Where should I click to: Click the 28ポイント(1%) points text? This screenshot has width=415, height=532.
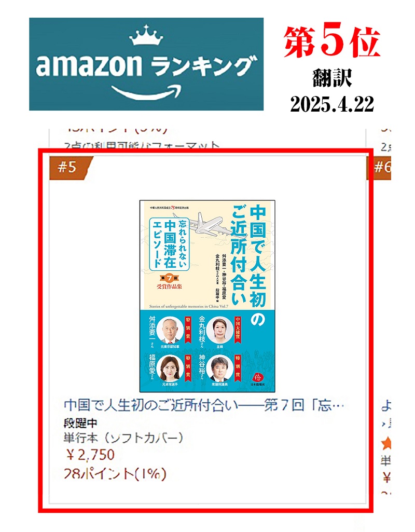tap(115, 474)
